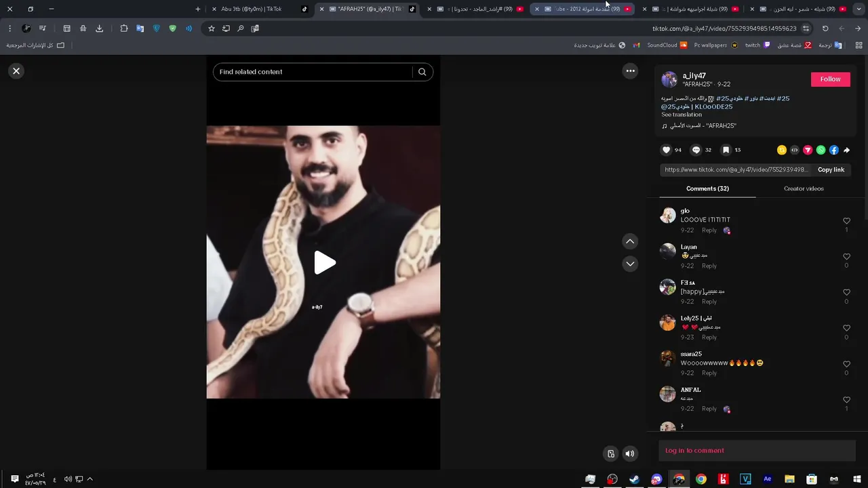Go to next video with down arrow
This screenshot has height=488, width=868.
630,264
